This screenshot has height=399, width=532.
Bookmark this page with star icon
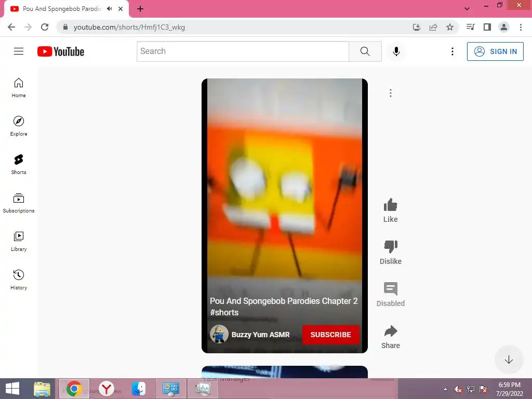[450, 27]
